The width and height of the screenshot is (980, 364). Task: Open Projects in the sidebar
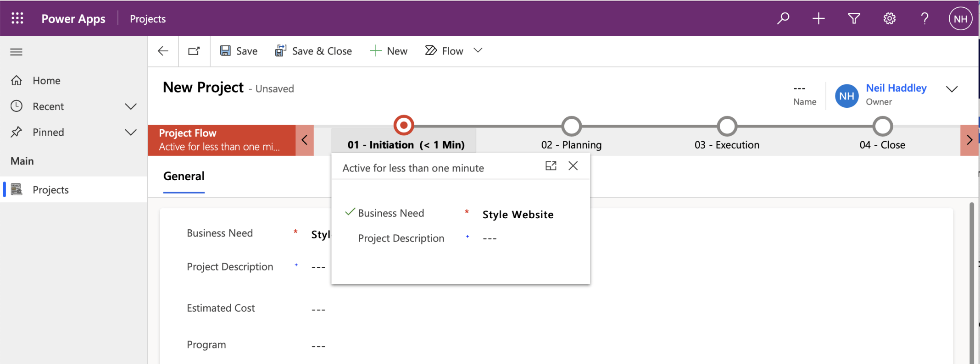click(x=50, y=190)
